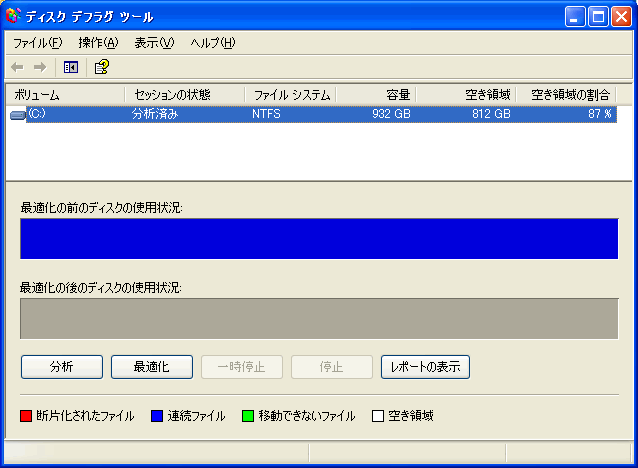This screenshot has height=468, width=638.
Task: Click the disabled 一時停止 button
Action: 242,367
